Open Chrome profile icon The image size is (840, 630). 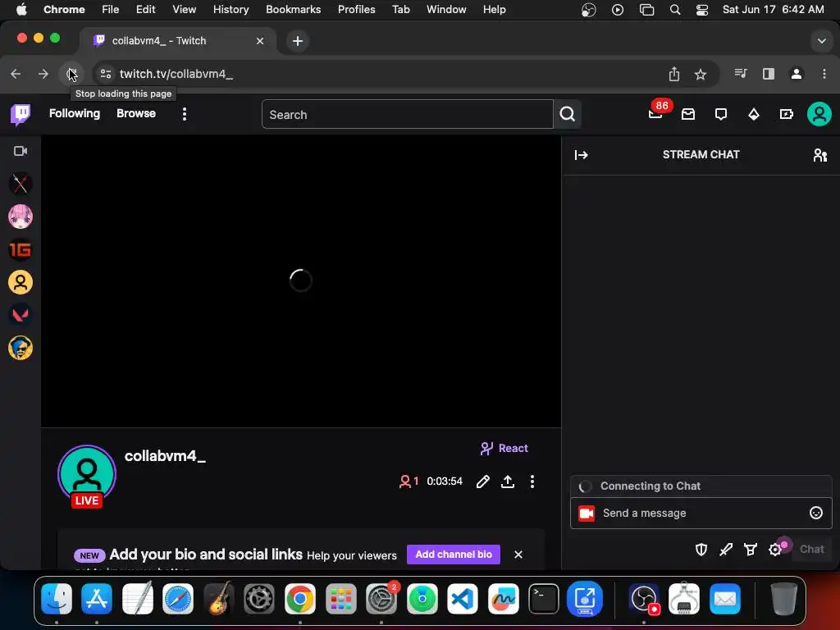(x=797, y=74)
